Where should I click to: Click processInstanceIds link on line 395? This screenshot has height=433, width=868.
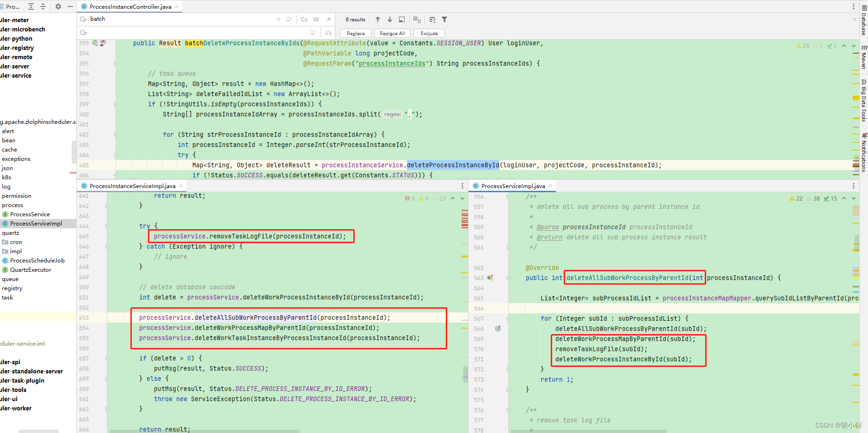click(392, 63)
